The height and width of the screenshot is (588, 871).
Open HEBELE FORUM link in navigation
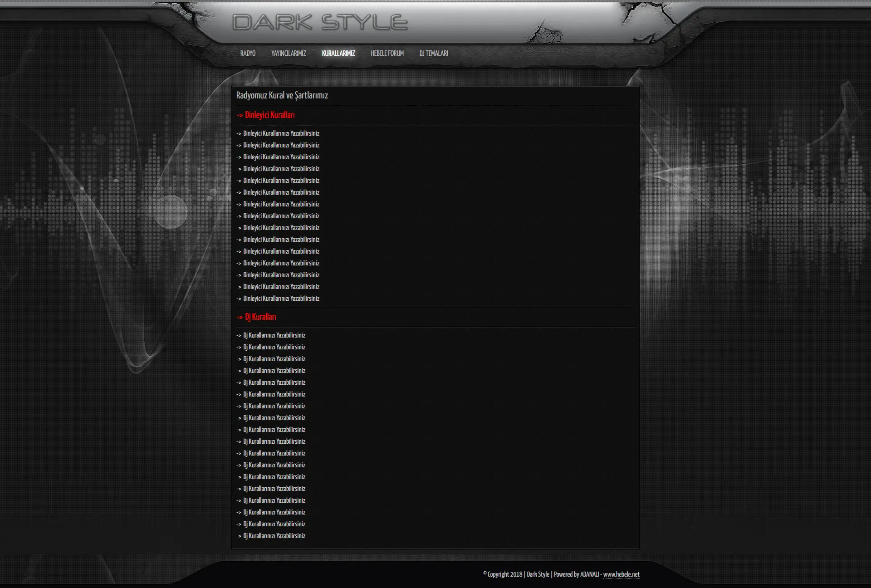point(387,54)
